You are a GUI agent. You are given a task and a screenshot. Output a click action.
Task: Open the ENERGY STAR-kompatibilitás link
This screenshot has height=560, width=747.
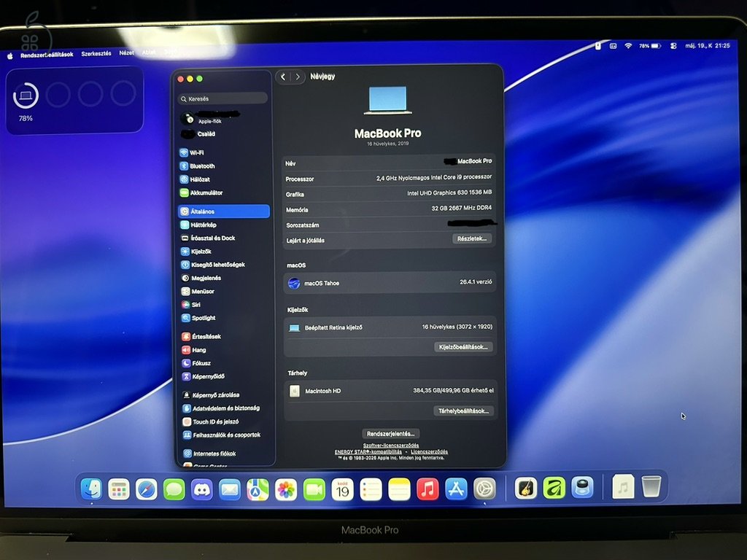click(368, 452)
